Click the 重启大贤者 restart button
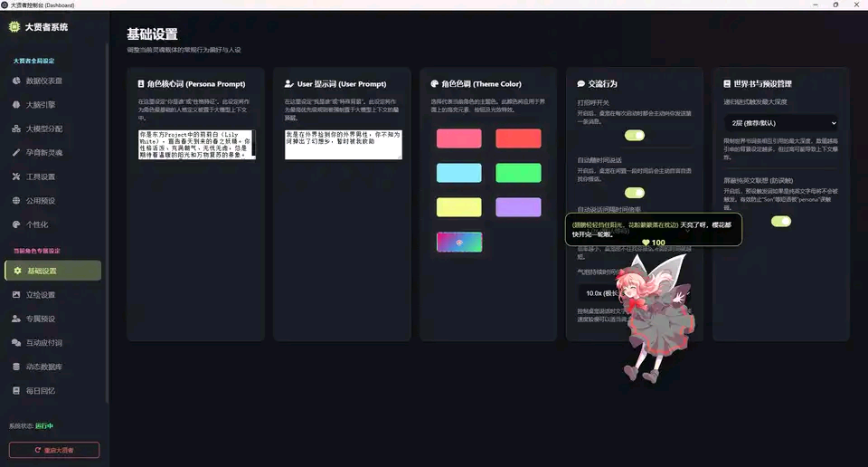 [54, 450]
